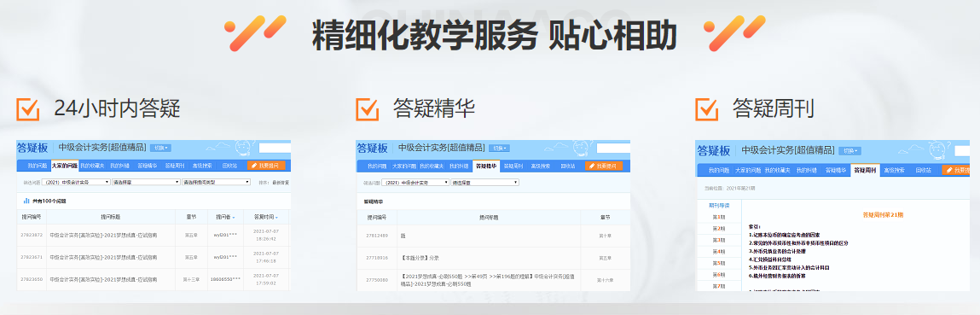Screen dimensions: 980x315
Task: Select 大家的问题 tab in the left panel
Action: point(64,166)
